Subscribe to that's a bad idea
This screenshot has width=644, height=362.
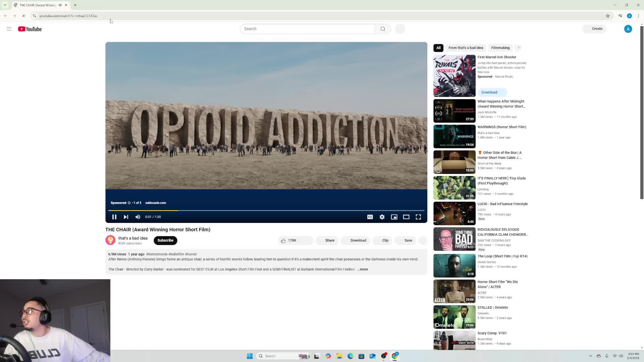(165, 240)
